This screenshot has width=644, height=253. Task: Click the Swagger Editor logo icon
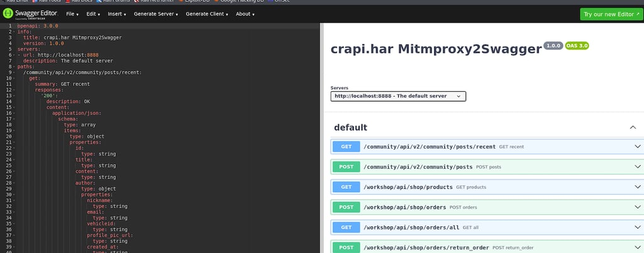tap(8, 14)
